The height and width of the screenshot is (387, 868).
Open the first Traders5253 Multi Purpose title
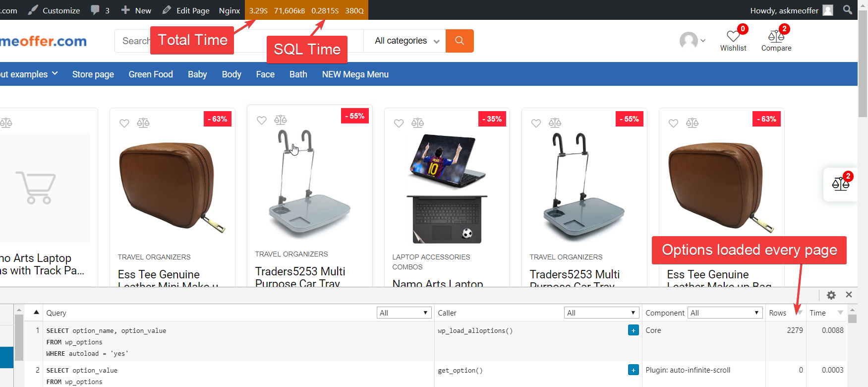(x=300, y=277)
